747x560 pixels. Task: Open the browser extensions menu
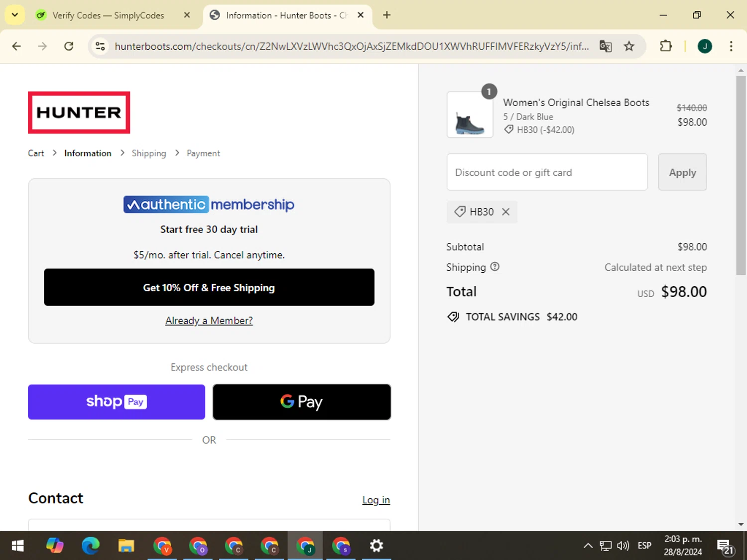pyautogui.click(x=666, y=46)
